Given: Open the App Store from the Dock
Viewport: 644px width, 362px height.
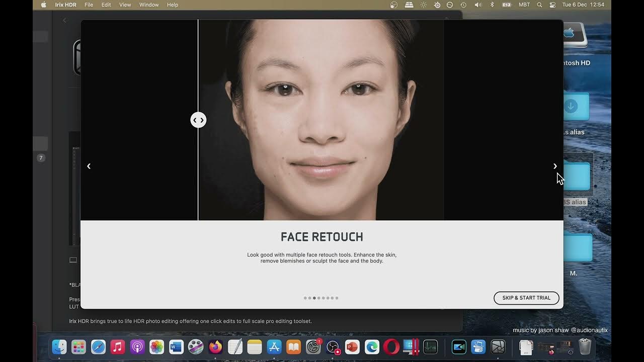Looking at the screenshot, I should pyautogui.click(x=274, y=347).
